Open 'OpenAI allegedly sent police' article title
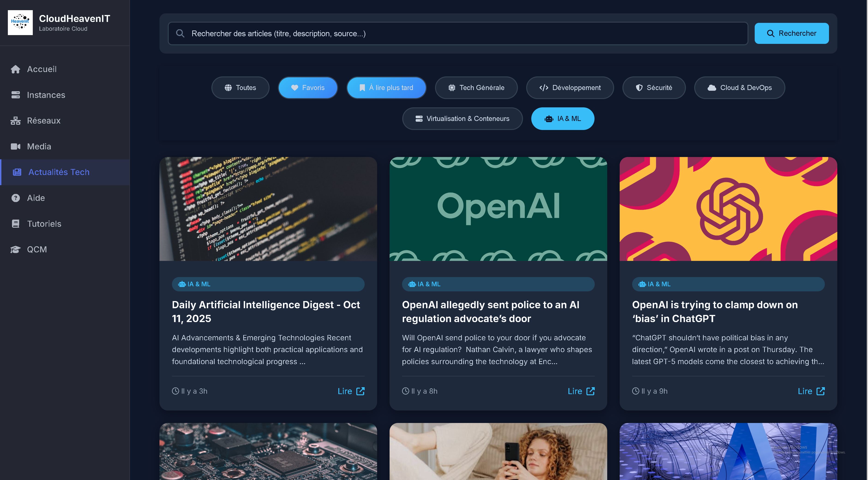The image size is (868, 480). (491, 311)
